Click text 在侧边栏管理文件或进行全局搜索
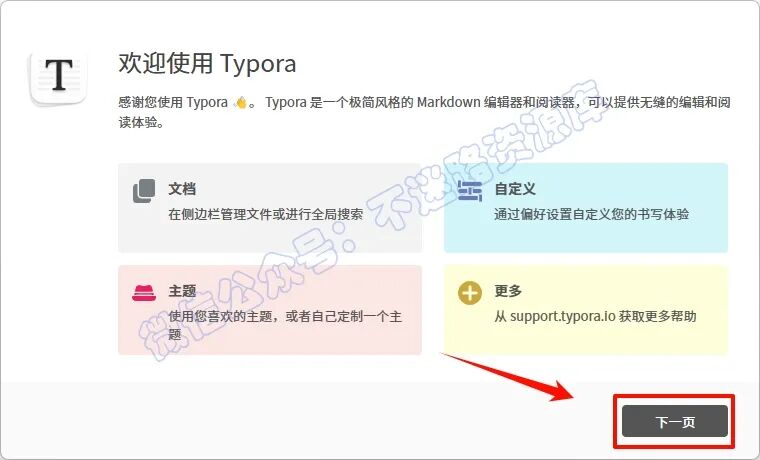Screen dimensions: 760x460 click(x=266, y=214)
